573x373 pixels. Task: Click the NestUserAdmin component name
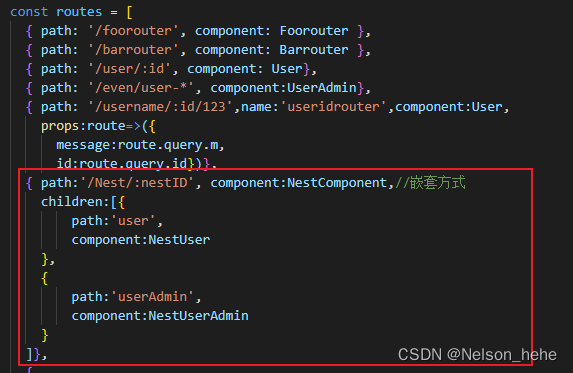point(198,316)
